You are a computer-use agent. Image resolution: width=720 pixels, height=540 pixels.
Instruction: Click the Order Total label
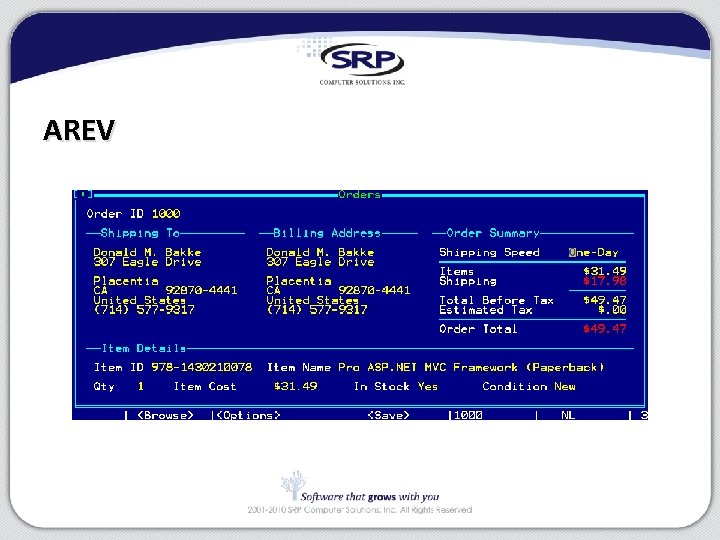click(x=478, y=329)
